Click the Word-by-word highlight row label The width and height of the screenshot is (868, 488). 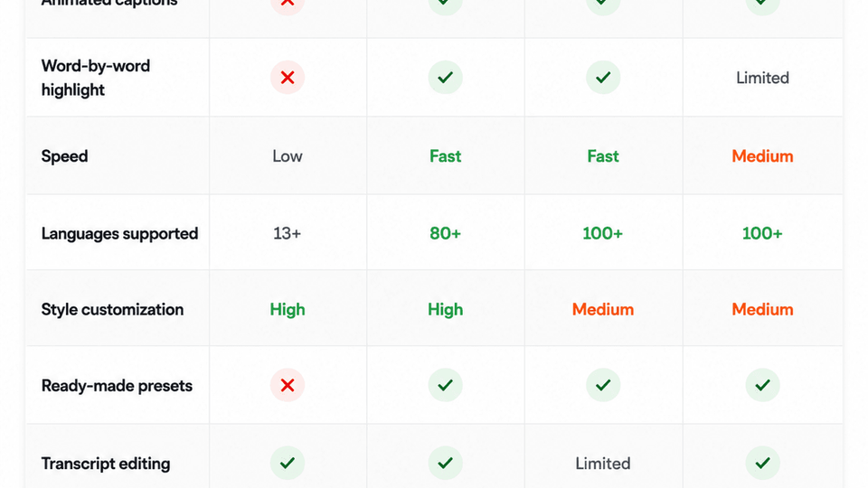96,78
